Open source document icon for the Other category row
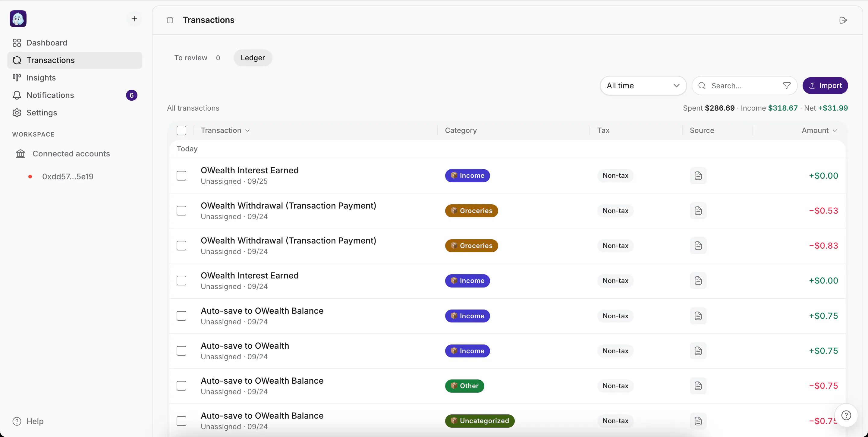The image size is (868, 437). click(x=698, y=386)
